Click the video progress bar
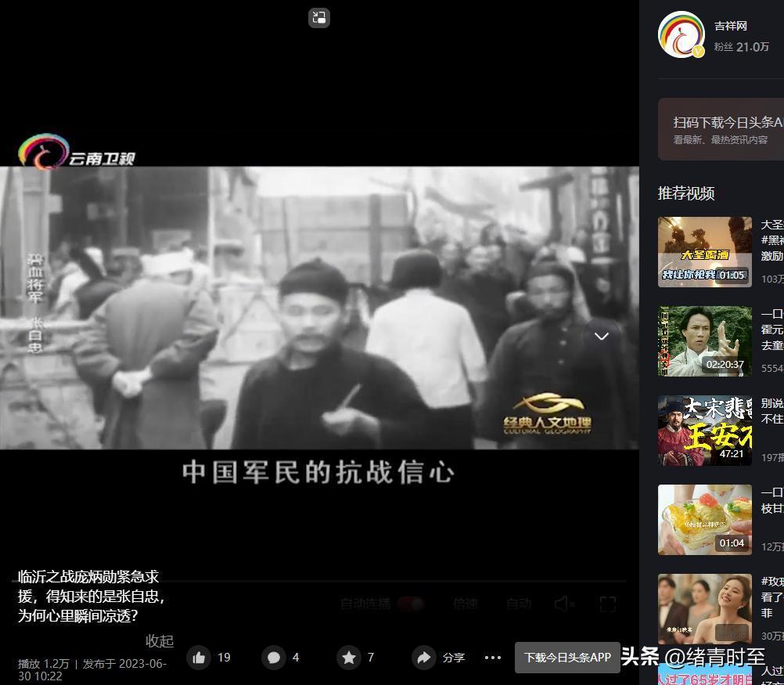This screenshot has width=784, height=685. tap(320, 582)
